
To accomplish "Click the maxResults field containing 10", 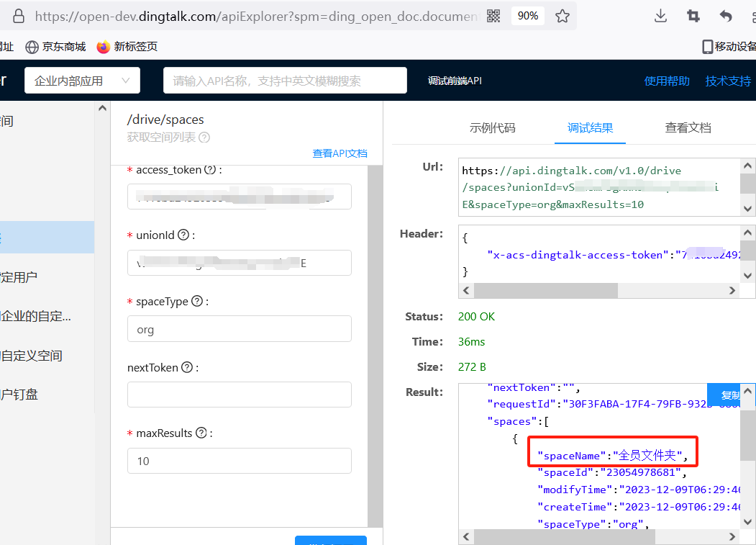I will [239, 461].
